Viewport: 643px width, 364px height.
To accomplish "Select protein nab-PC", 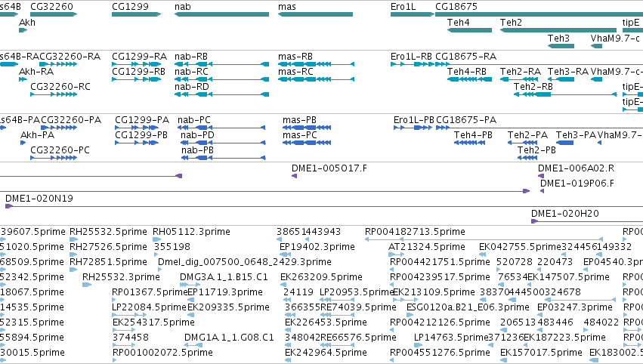I will tap(221, 128).
